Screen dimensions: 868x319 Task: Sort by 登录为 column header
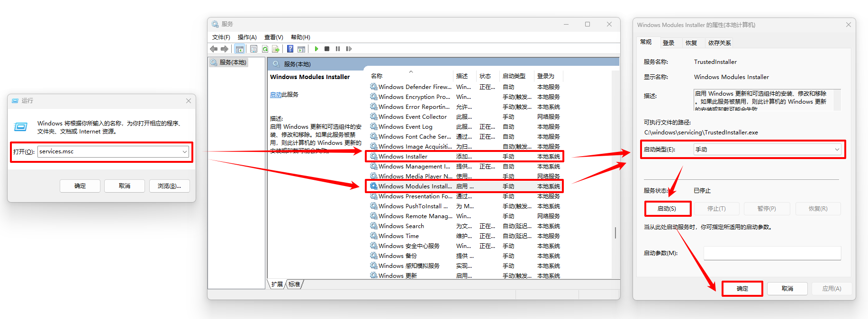point(548,76)
